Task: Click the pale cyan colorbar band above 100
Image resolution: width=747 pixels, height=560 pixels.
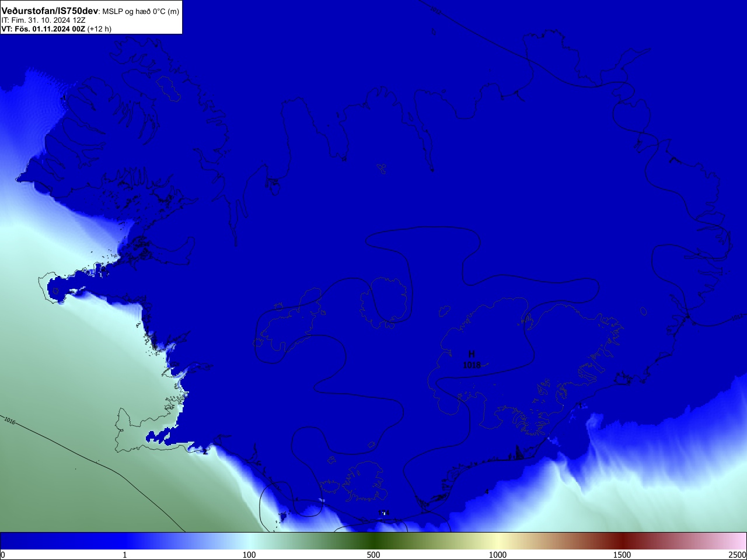Action: pos(249,541)
